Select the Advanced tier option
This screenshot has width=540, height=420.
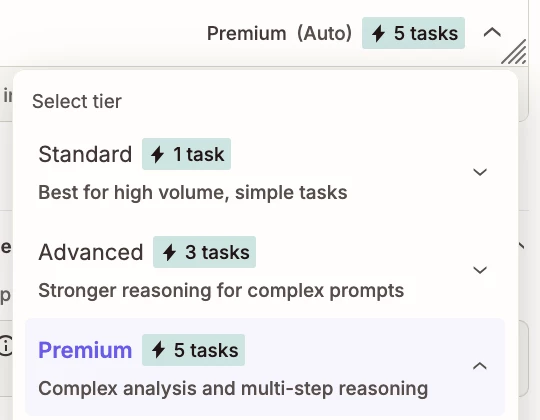click(x=265, y=269)
